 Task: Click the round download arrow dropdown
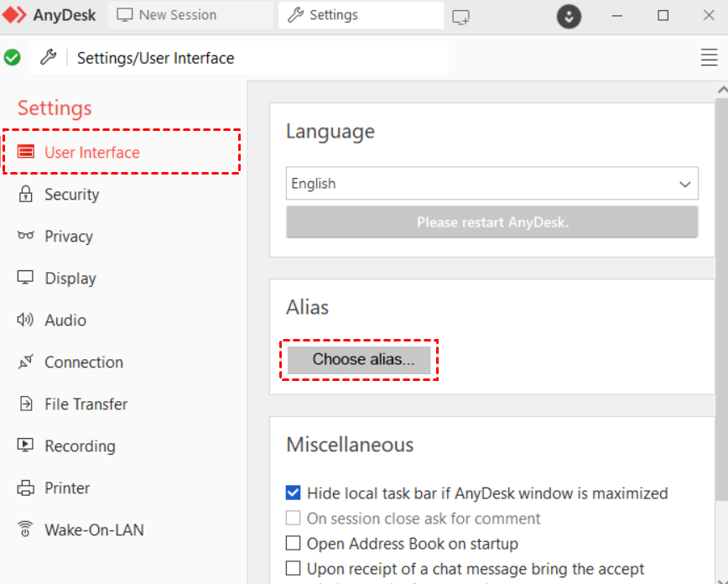(x=569, y=16)
